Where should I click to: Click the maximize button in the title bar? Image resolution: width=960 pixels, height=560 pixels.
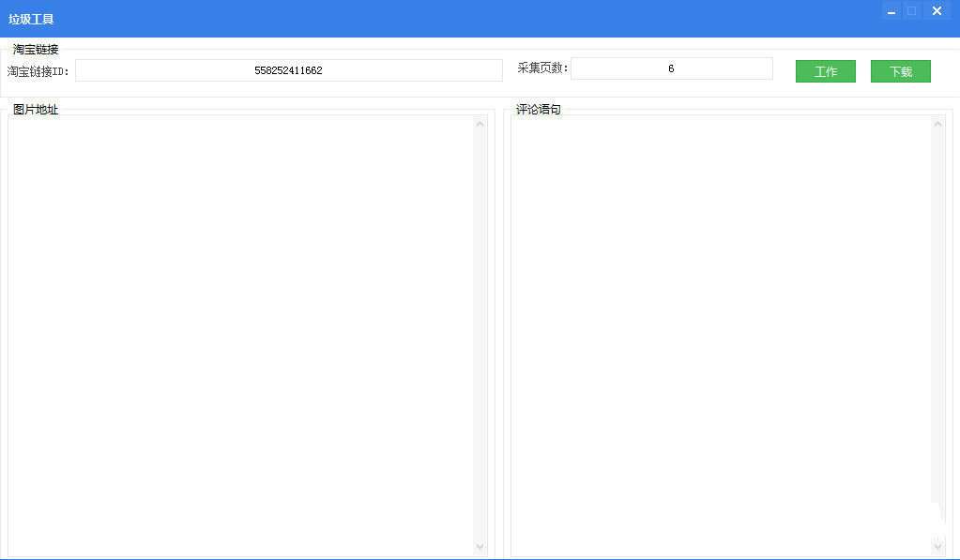click(912, 11)
